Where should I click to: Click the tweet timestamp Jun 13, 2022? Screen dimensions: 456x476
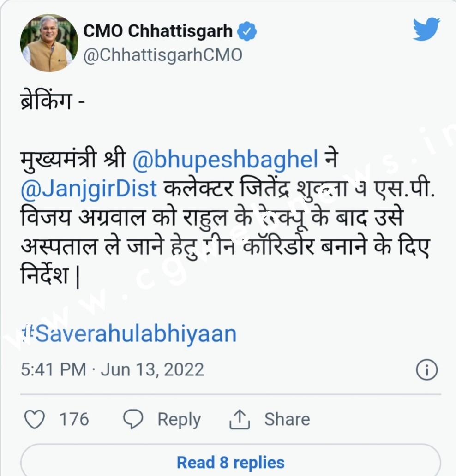(112, 369)
